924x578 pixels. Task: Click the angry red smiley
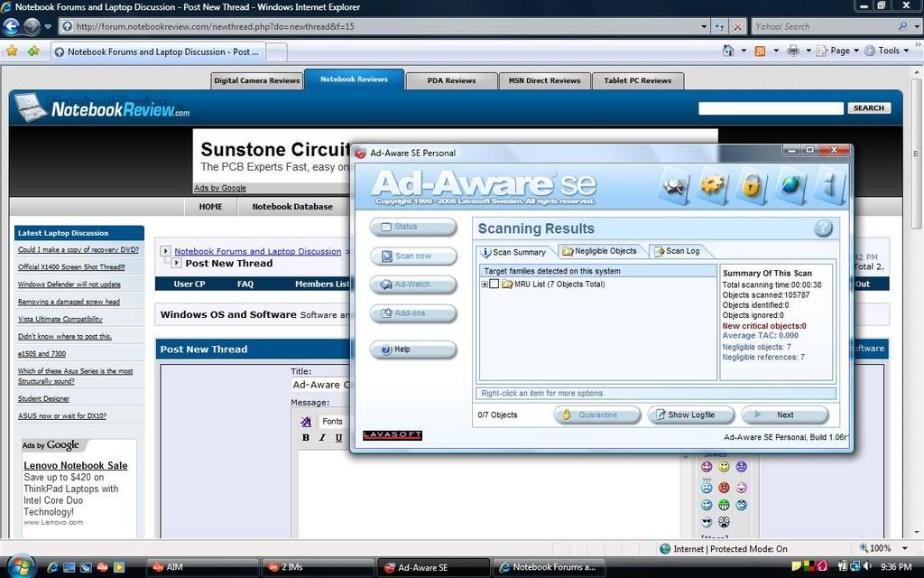tap(724, 488)
